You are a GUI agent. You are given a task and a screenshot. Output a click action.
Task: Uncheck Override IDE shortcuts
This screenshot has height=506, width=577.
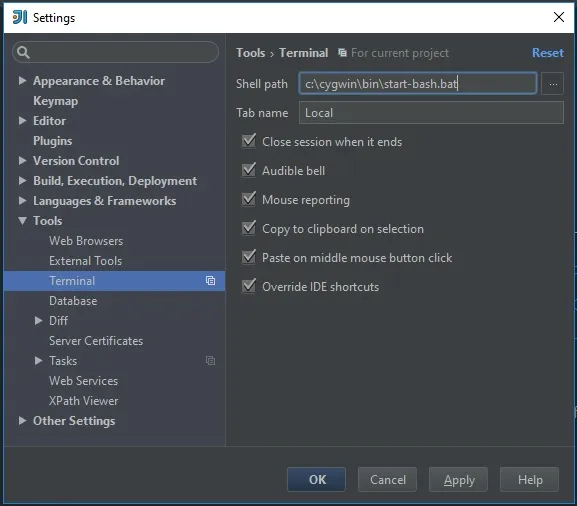click(249, 286)
